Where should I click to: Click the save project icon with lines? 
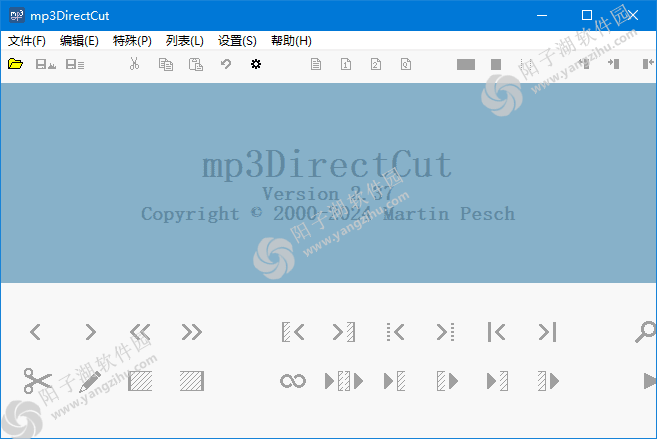[75, 64]
